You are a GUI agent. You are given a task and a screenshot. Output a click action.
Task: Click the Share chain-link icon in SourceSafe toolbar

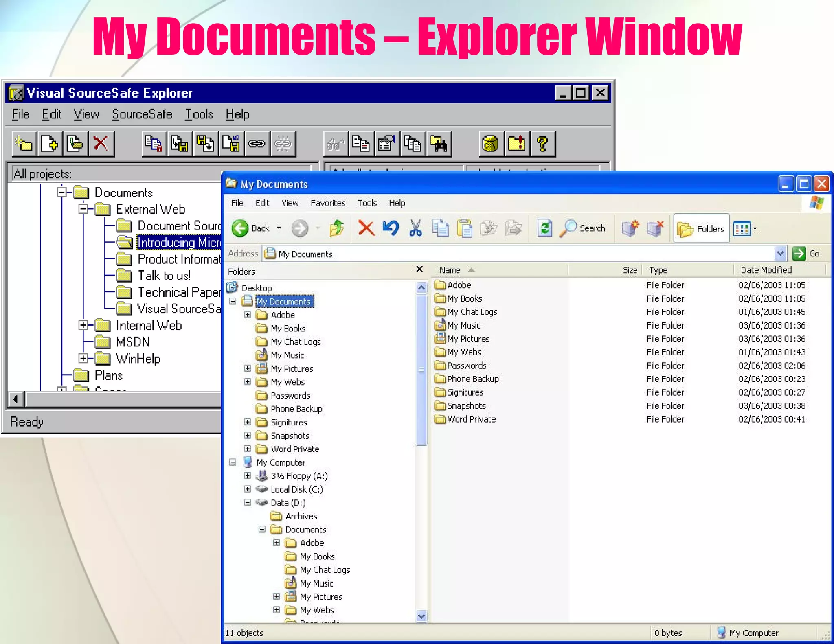pos(257,144)
